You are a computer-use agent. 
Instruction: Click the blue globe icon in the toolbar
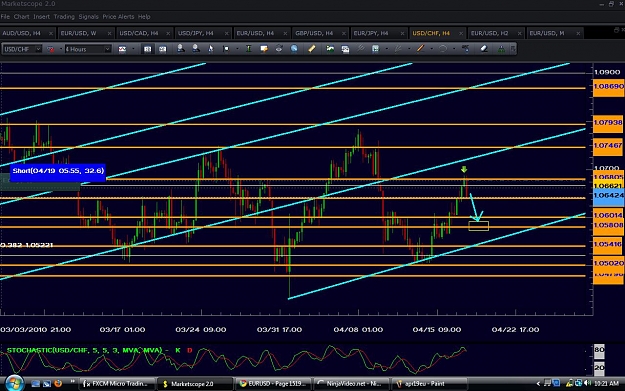(294, 49)
